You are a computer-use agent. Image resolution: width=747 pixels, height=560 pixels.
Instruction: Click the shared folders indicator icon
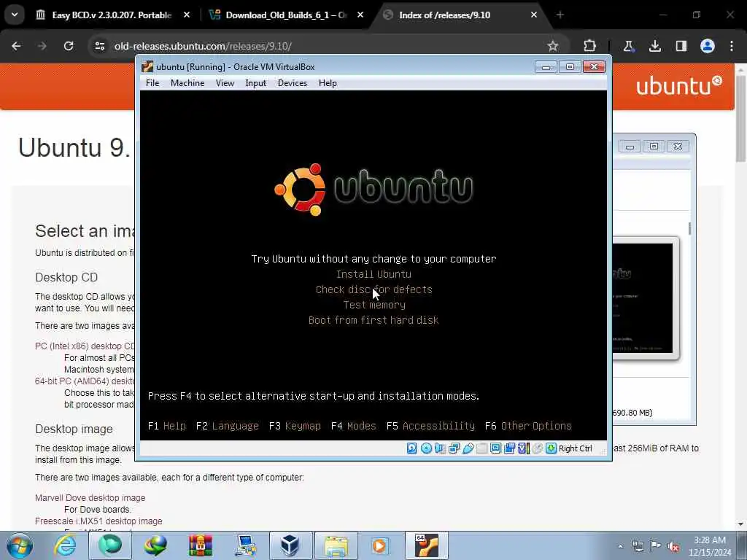tap(481, 448)
